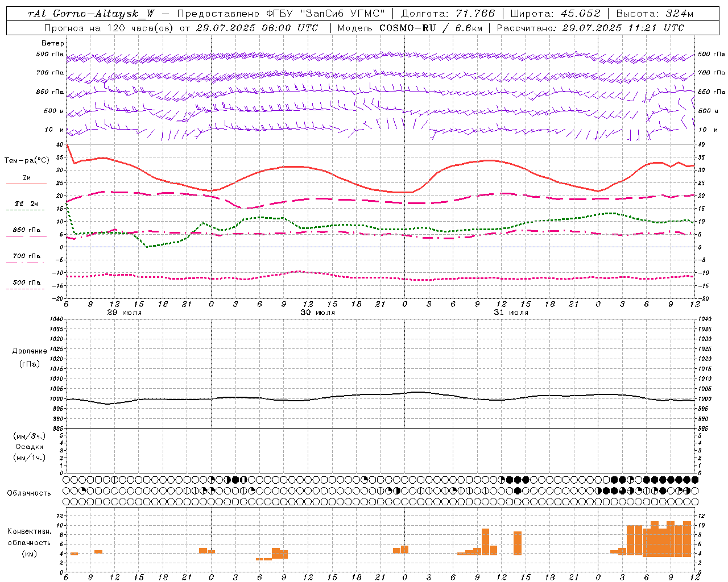The height and width of the screenshot is (582, 728).
Task: Click the Ветер panel label
Action: coord(53,43)
